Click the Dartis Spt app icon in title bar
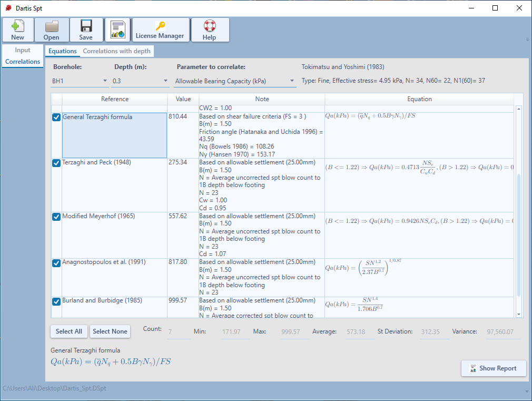Image resolution: width=532 pixels, height=401 pixels. [x=8, y=8]
